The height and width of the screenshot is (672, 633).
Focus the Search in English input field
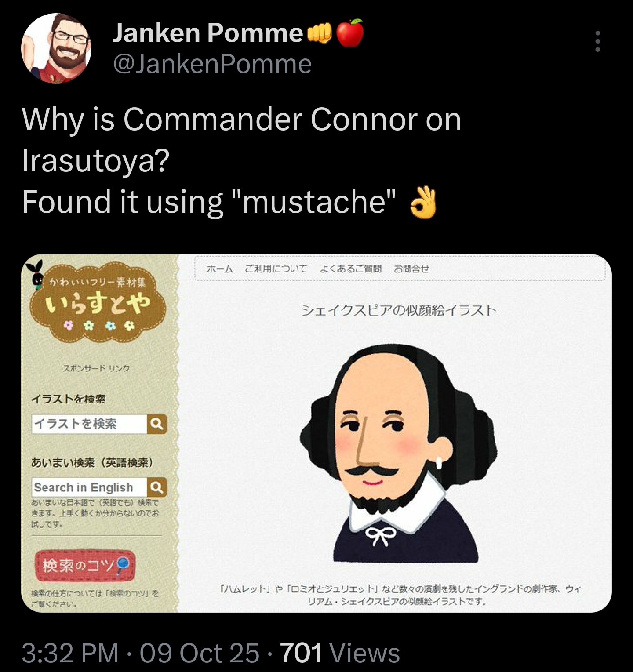click(89, 487)
